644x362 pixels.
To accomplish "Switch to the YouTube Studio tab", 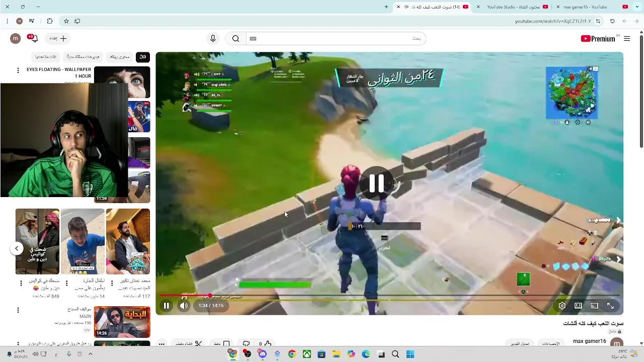I will tap(513, 7).
